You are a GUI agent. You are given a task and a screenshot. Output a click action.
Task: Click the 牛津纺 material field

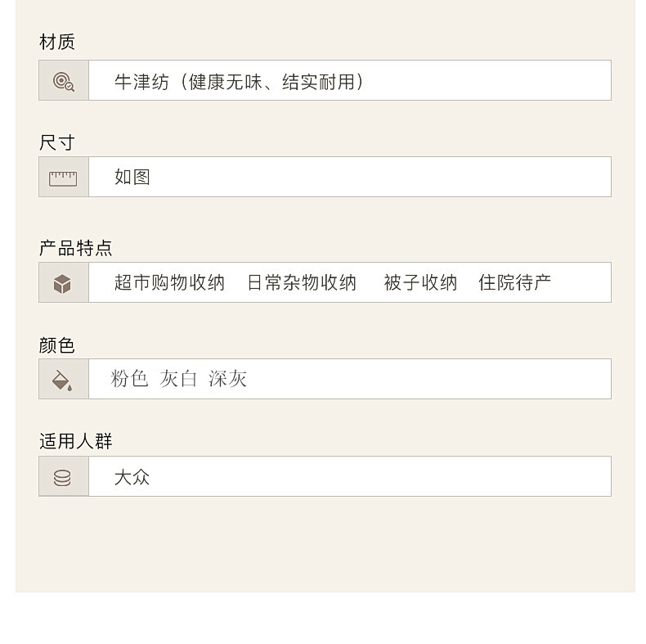pos(239,82)
